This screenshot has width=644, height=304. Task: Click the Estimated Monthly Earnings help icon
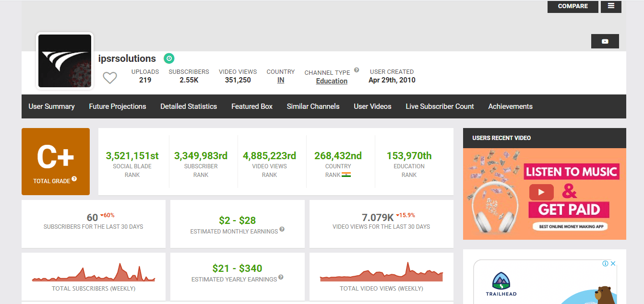pyautogui.click(x=281, y=229)
